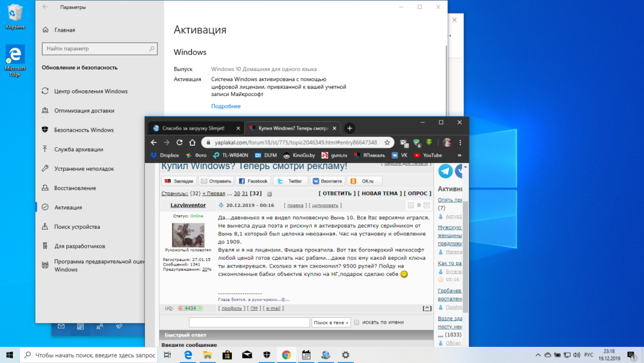Click browser address bar URL

coord(296,142)
